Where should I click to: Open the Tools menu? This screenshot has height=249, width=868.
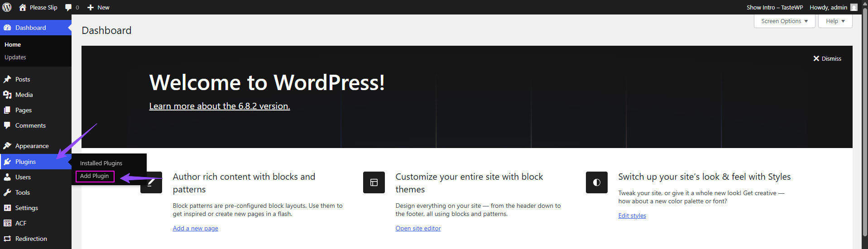36,192
